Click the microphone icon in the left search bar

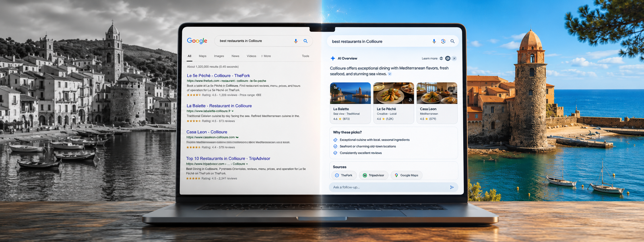point(296,41)
